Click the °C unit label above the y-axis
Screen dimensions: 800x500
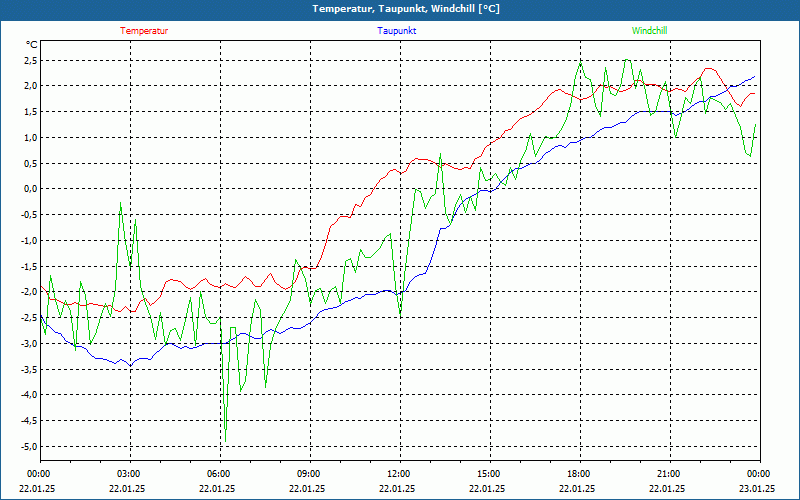(x=32, y=45)
